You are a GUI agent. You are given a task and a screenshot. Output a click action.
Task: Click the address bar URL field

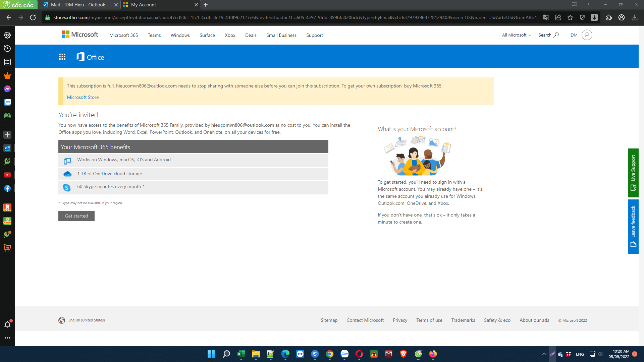pos(295,17)
